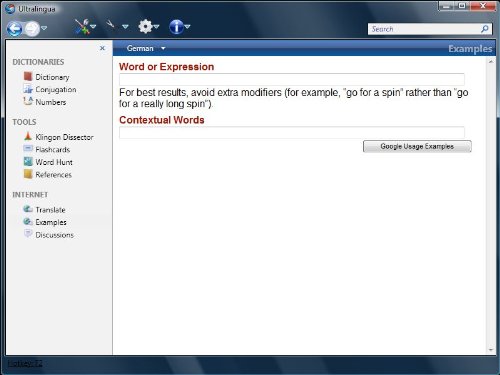
Task: Open Klingon Dissector tool
Action: tap(64, 137)
